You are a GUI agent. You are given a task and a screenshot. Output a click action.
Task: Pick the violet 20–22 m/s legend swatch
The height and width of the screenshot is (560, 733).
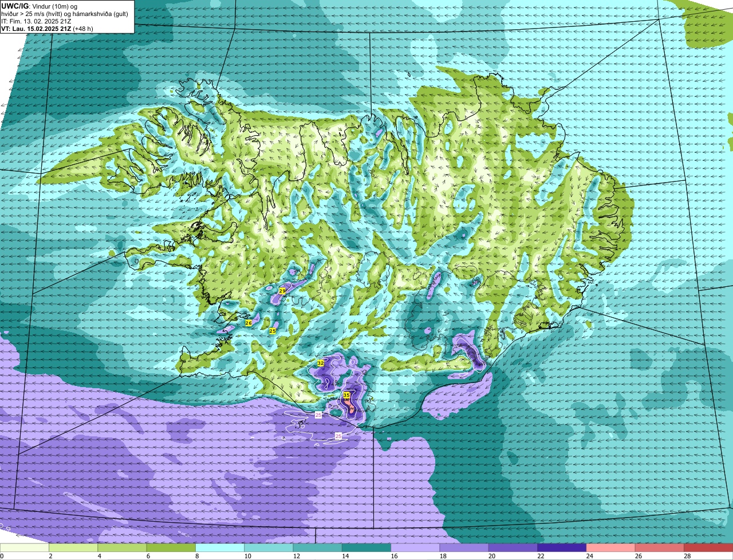pos(513,547)
